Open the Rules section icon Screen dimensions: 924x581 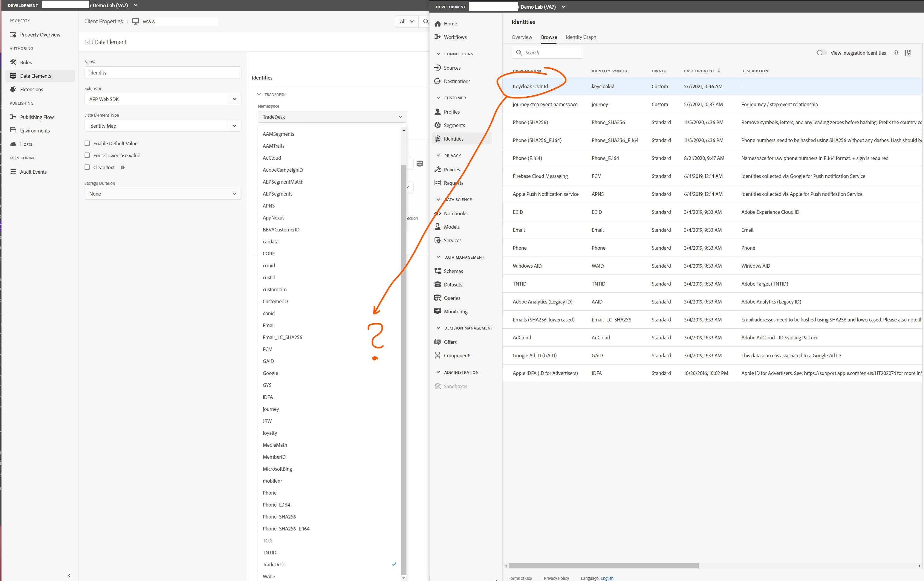pyautogui.click(x=13, y=62)
